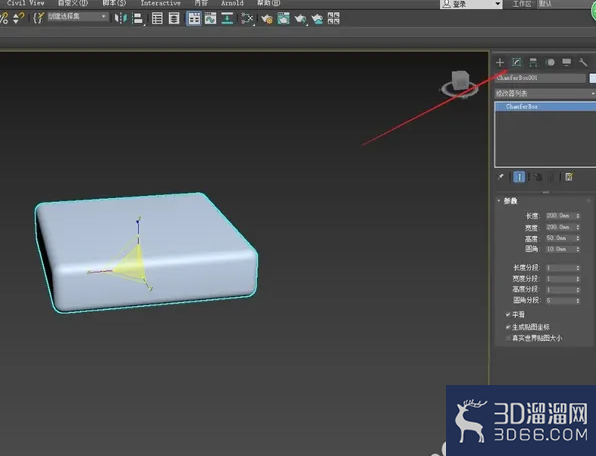
Task: Open the Utilities wrench panel tab
Action: coord(583,62)
